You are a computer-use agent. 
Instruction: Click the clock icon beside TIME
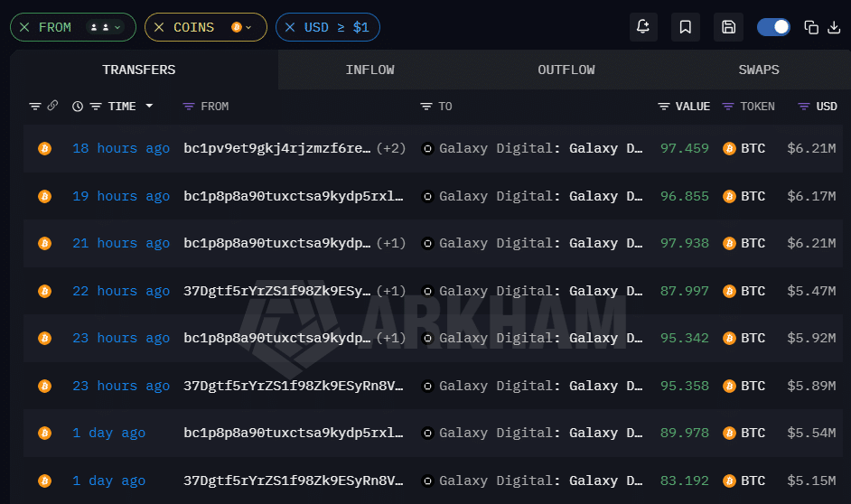tap(78, 107)
